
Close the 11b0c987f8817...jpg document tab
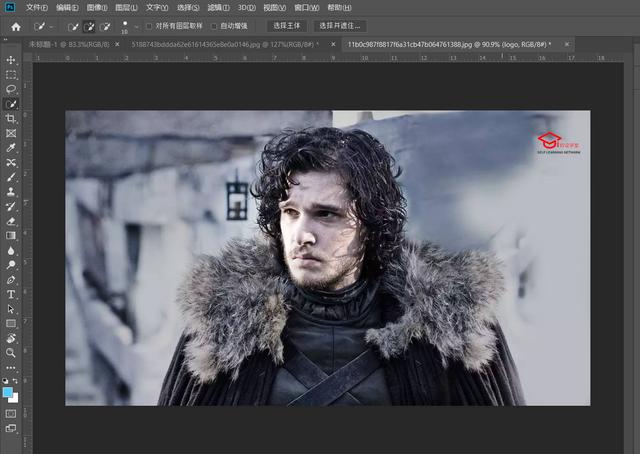click(x=567, y=45)
